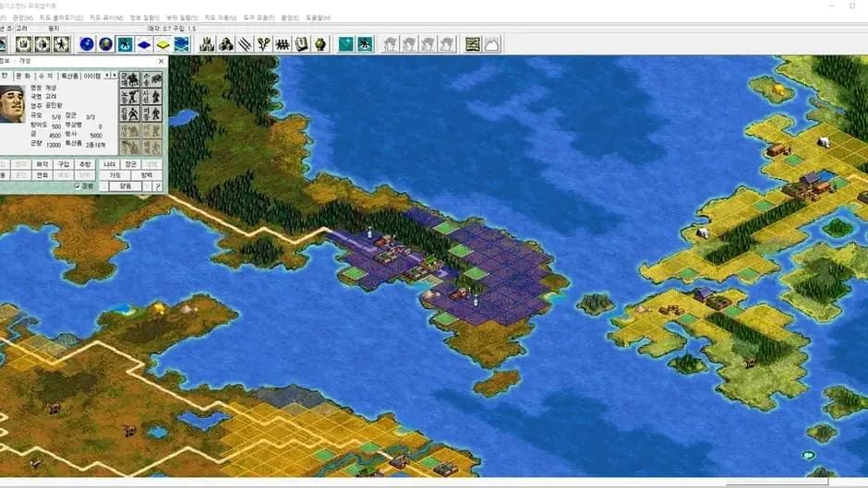The width and height of the screenshot is (868, 488).
Task: Click the right tab scroll arrow
Action: click(114, 76)
